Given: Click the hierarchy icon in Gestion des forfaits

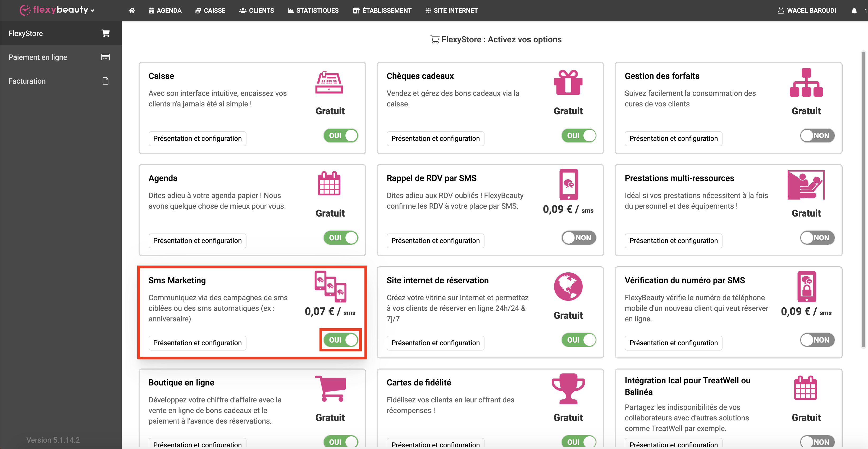Looking at the screenshot, I should [806, 82].
